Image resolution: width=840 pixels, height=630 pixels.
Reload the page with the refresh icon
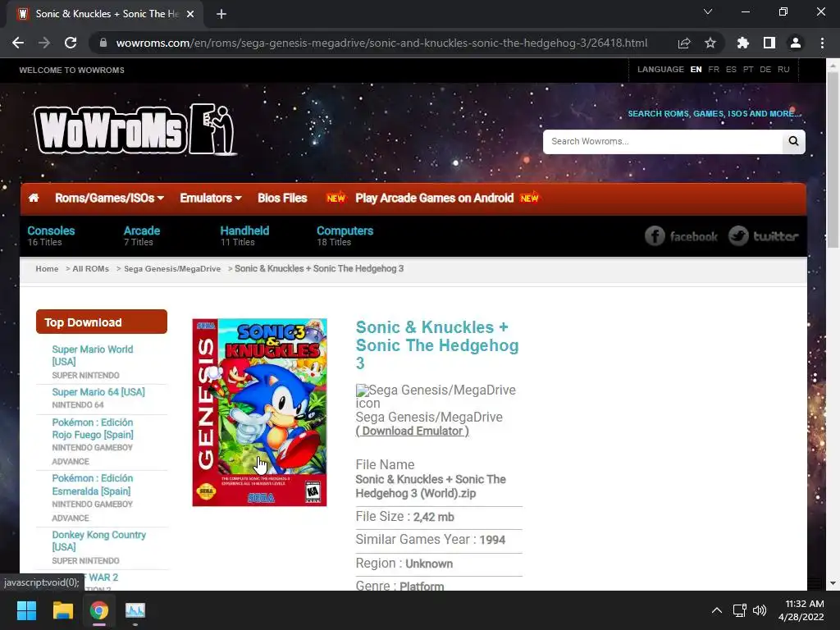(x=71, y=43)
